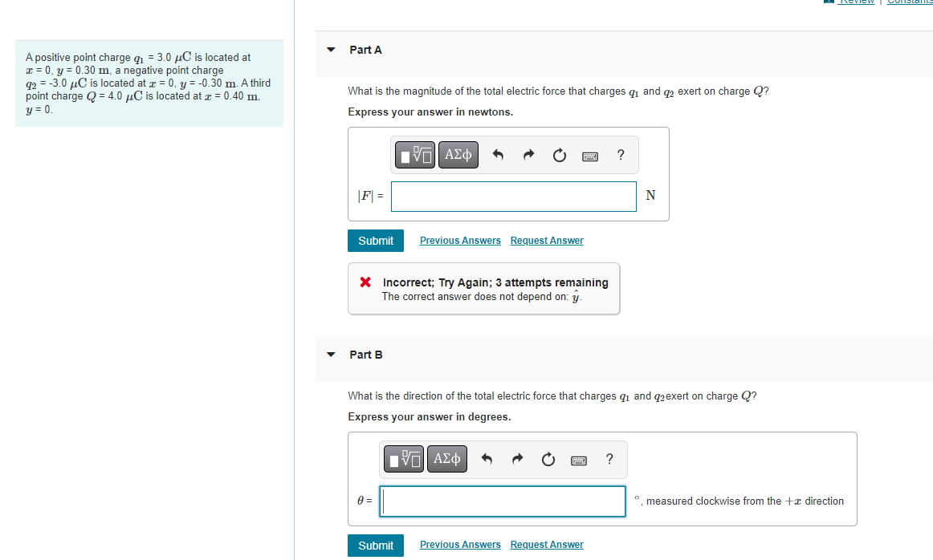Show keyboard shortcuts for Part B input
Screen dimensions: 933x560
pos(578,459)
